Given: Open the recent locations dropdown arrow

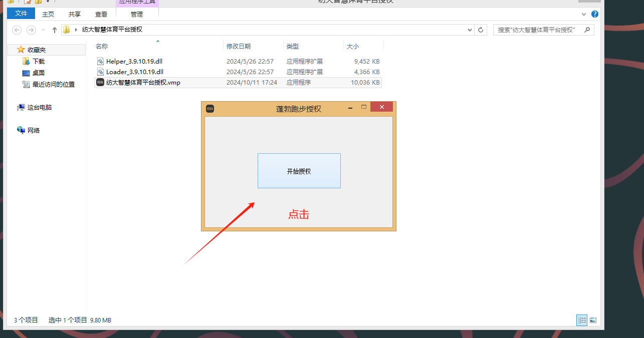Looking at the screenshot, I should pos(43,30).
